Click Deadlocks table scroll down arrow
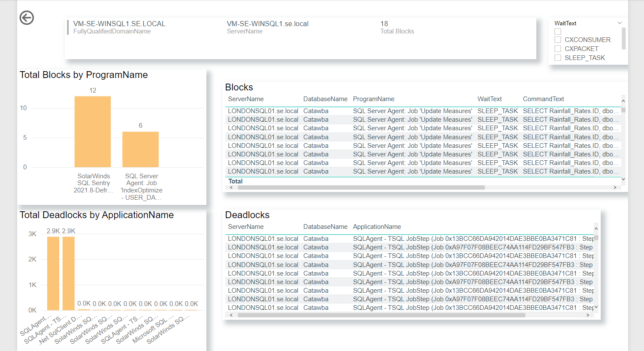This screenshot has width=644, height=351. pyautogui.click(x=596, y=307)
